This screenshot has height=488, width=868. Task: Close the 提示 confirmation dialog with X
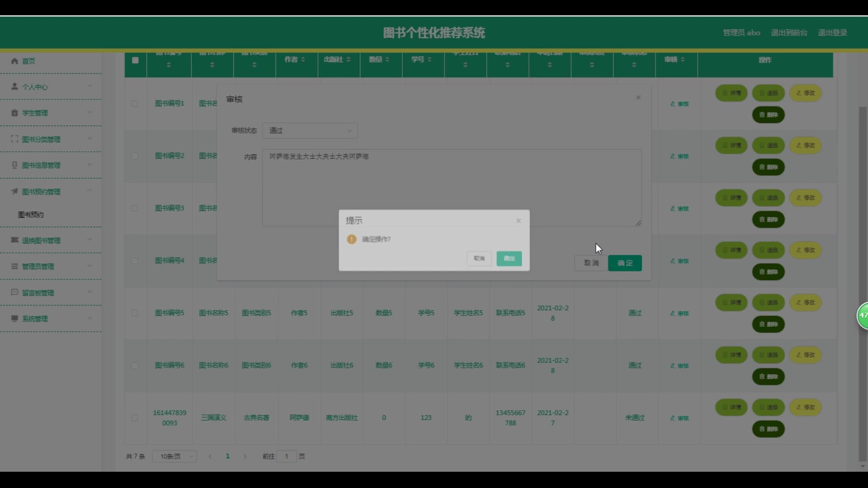click(519, 221)
